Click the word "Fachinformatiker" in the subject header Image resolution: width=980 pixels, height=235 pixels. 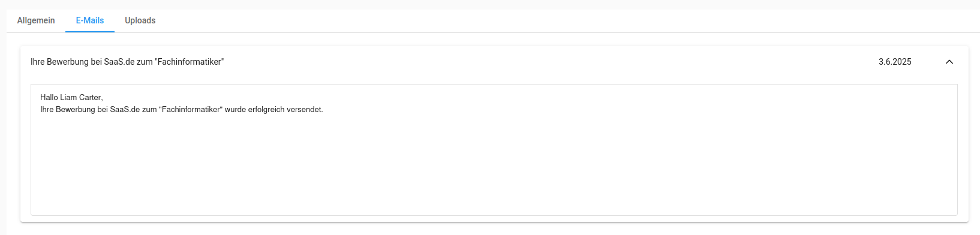coord(190,62)
